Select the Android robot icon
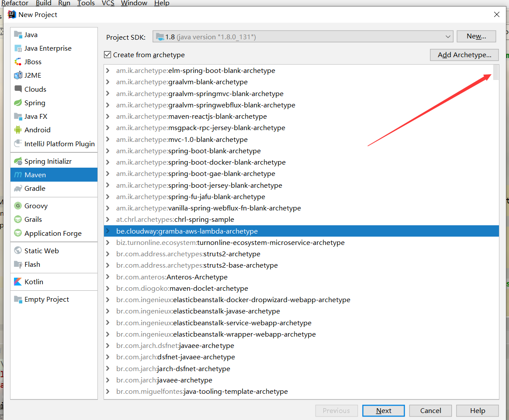509x420 pixels. pos(18,130)
